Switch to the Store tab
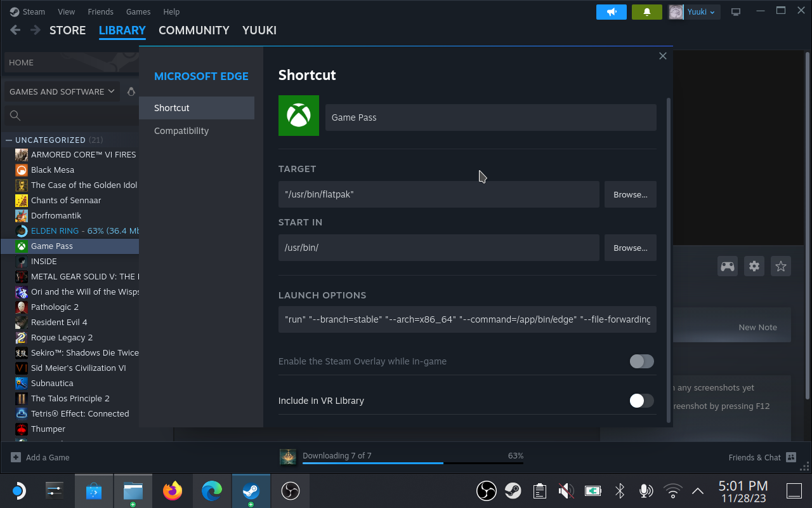 click(67, 30)
